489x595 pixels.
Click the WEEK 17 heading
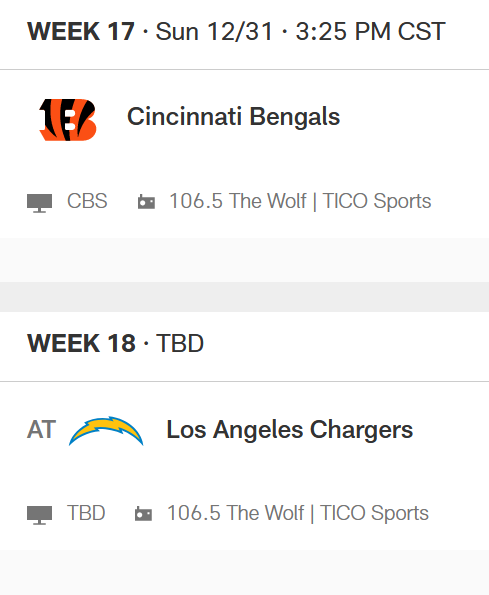(81, 31)
